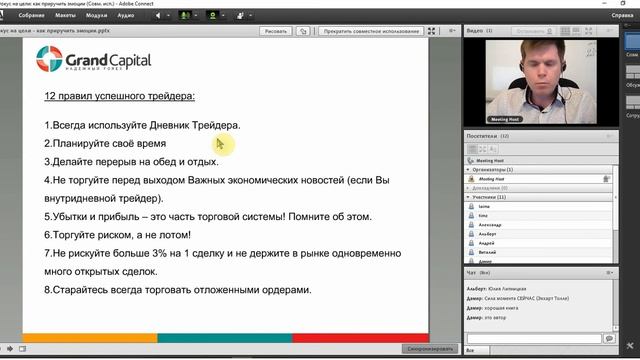Viewport: 640px width, 360px height.
Task: Select the Все chat tab
Action: click(x=477, y=350)
